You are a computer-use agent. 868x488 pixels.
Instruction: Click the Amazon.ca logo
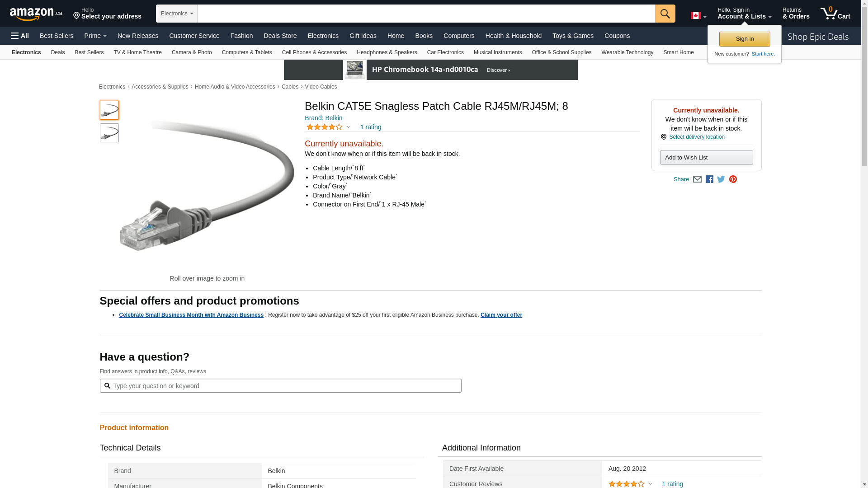pyautogui.click(x=36, y=14)
